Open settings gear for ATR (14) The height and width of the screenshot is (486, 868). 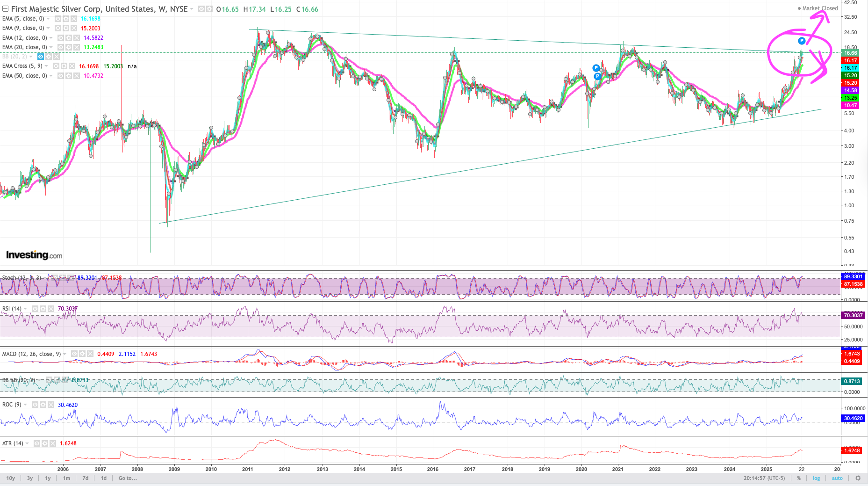(x=45, y=443)
